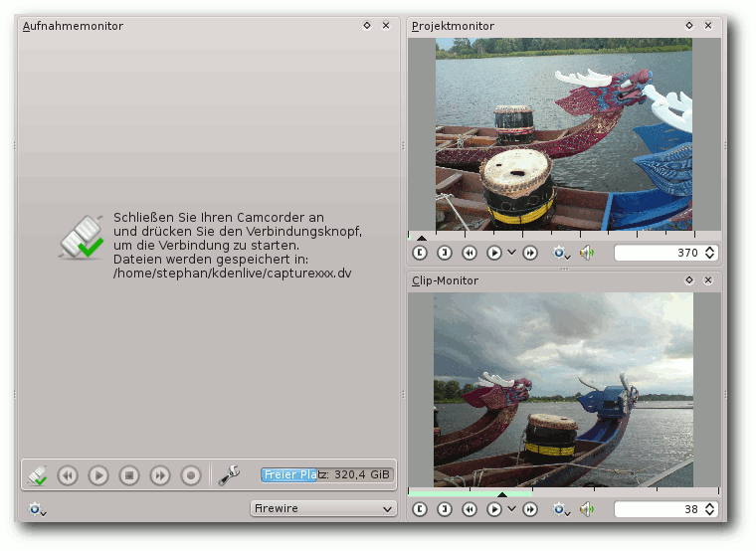Toggle Clip-Monitor audio via the speaker icon
Viewport: 756px width, 551px height.
coord(587,509)
